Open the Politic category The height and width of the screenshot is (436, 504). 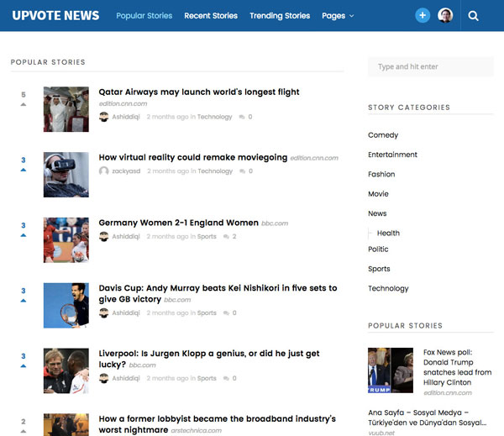coord(378,250)
